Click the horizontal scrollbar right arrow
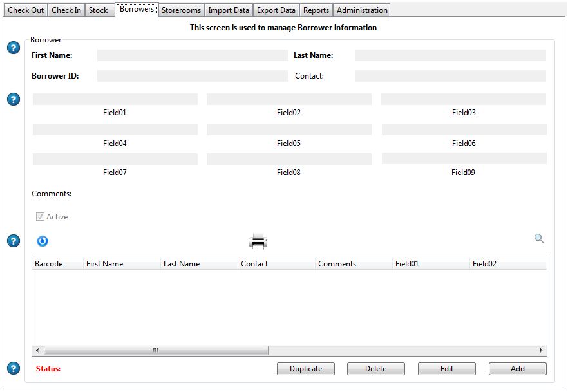The width and height of the screenshot is (568, 392). (x=542, y=351)
